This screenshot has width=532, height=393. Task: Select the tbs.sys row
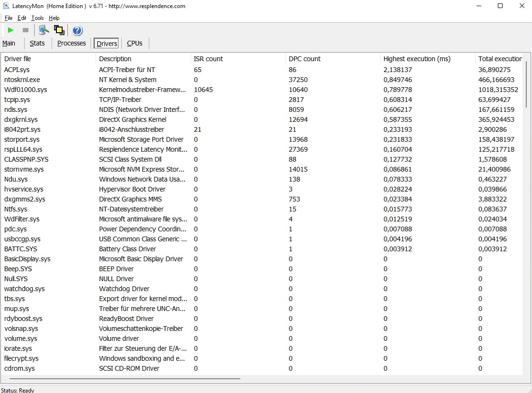(x=262, y=298)
